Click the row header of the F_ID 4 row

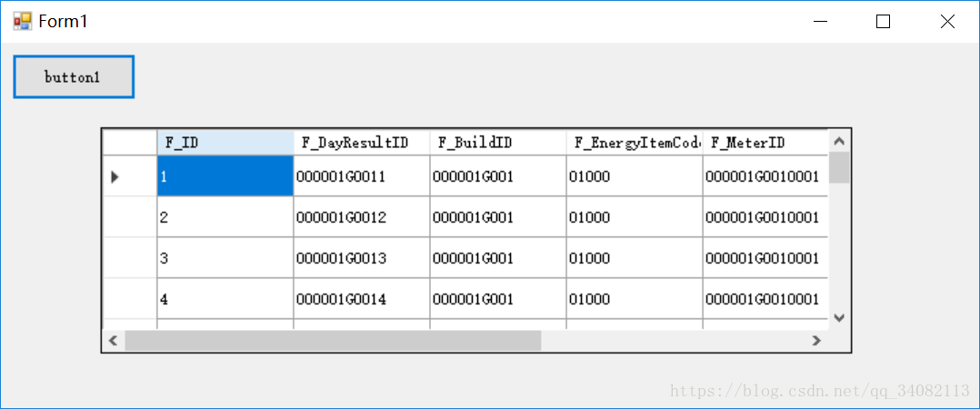coord(130,298)
